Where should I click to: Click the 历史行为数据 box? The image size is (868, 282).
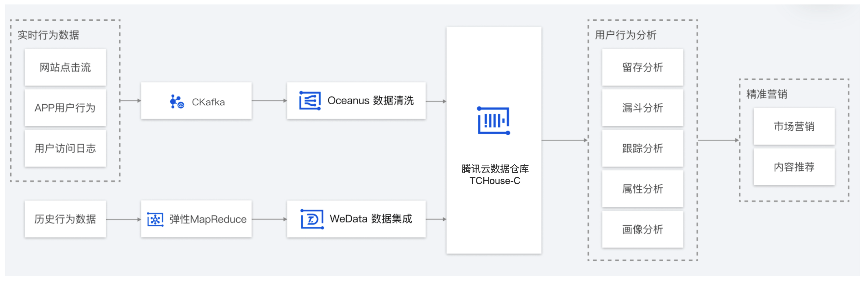click(65, 219)
